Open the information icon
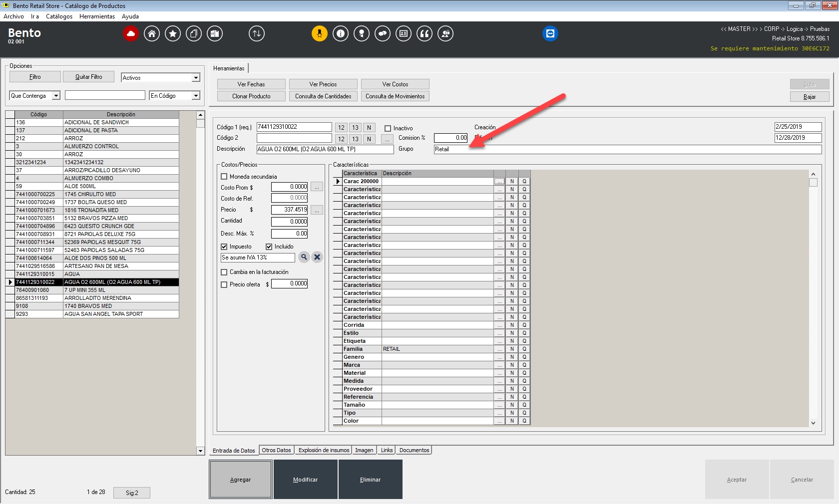 341,33
